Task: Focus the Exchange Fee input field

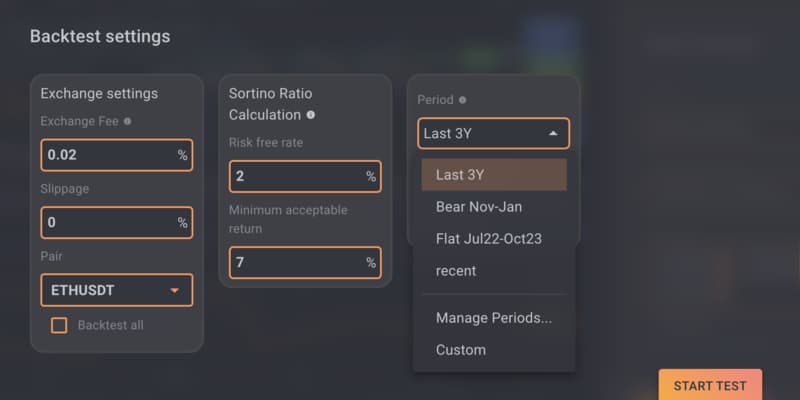Action: pyautogui.click(x=117, y=155)
